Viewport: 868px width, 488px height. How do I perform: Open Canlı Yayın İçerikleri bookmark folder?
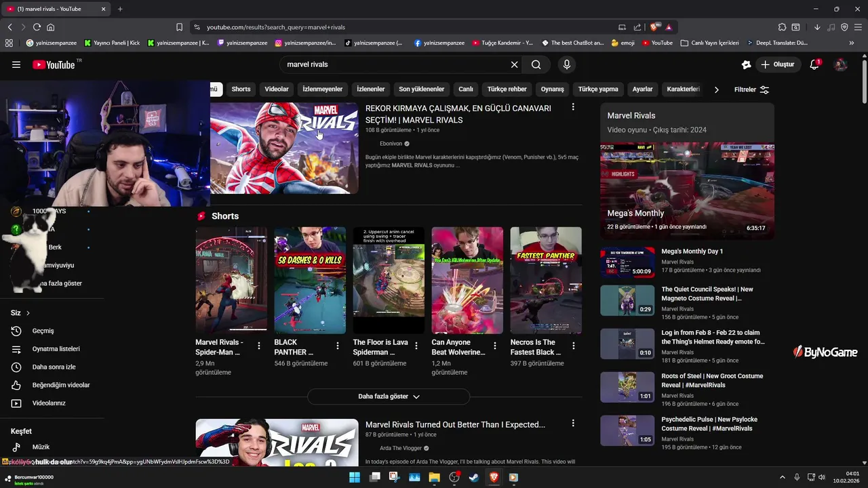point(709,43)
